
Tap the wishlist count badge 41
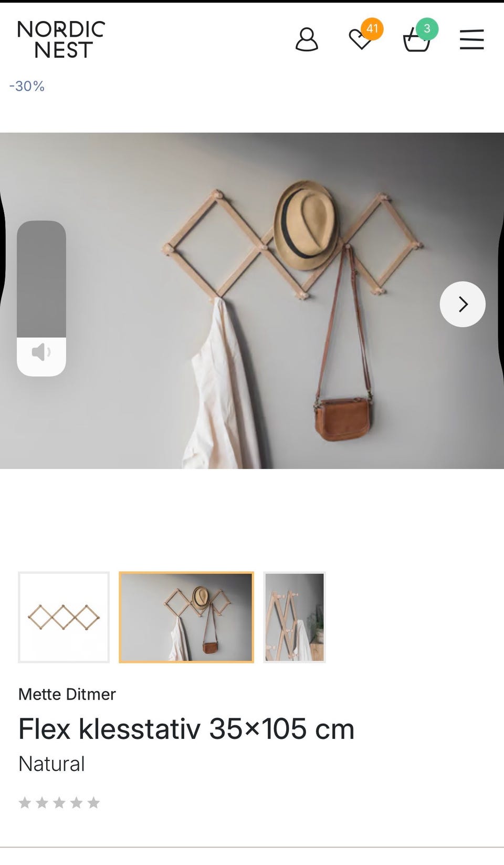click(x=372, y=28)
